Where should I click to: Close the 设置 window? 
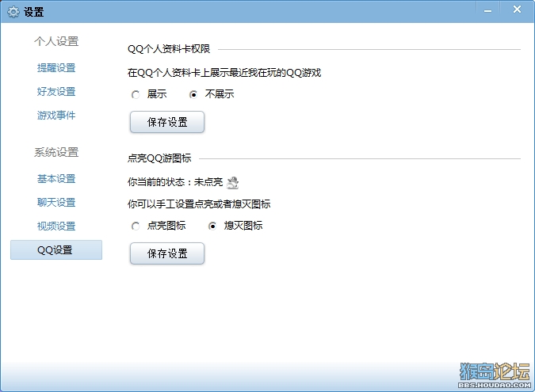[x=517, y=10]
